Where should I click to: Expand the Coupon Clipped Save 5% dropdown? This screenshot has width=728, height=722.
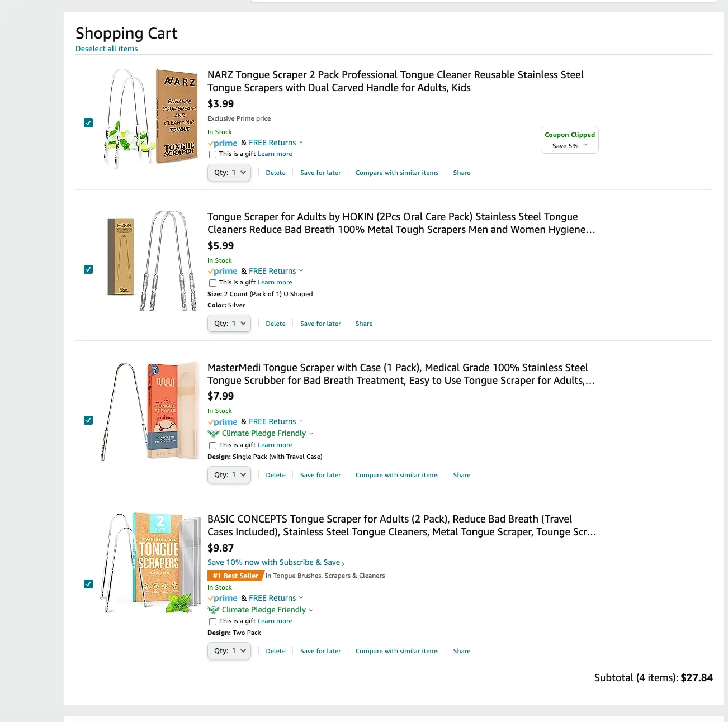pyautogui.click(x=569, y=140)
